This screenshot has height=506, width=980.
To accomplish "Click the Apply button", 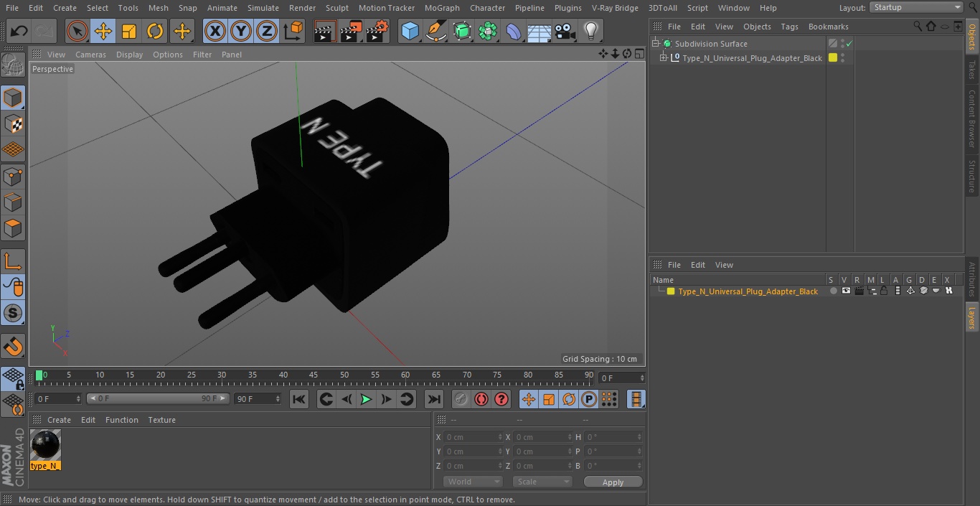I will 613,482.
